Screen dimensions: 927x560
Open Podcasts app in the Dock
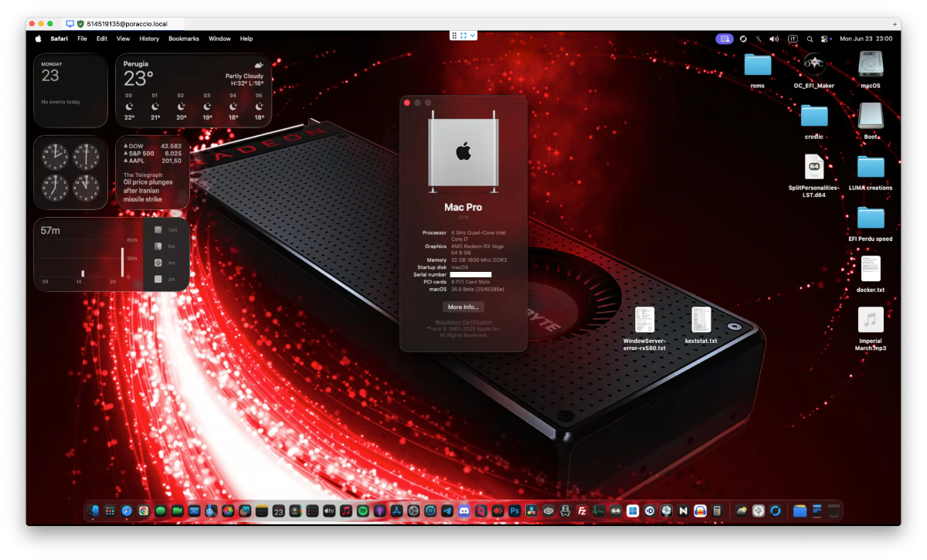pos(380,511)
